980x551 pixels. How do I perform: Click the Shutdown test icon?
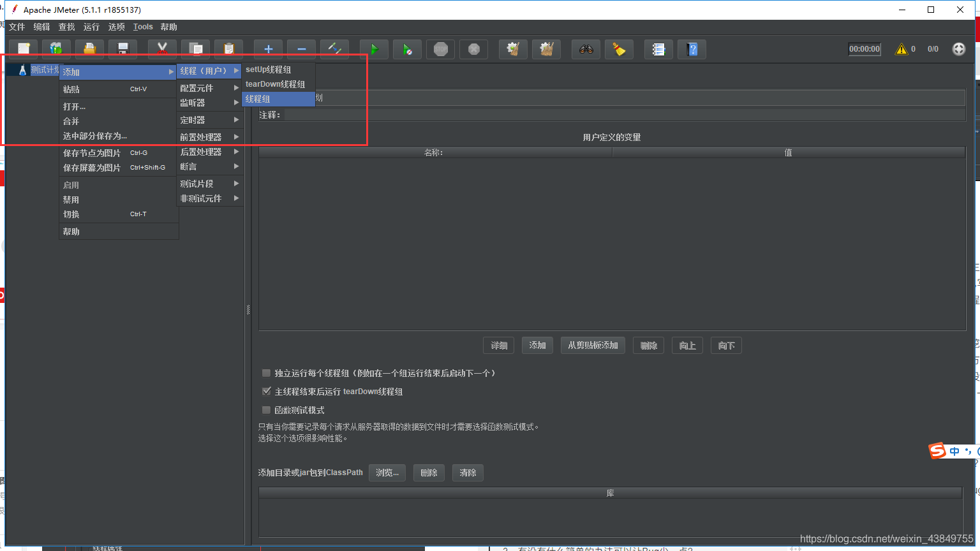[x=474, y=49]
